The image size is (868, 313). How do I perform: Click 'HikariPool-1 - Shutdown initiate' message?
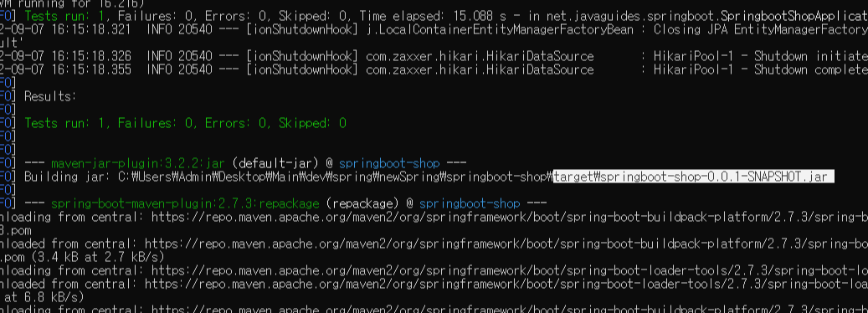coord(761,56)
